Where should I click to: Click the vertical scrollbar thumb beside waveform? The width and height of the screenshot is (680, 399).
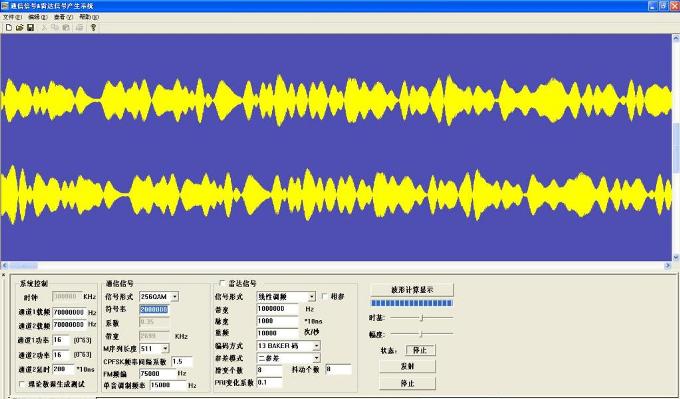(676, 147)
